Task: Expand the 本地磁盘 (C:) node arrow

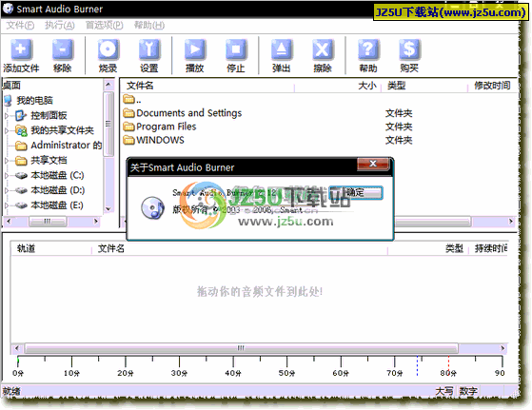Action: click(x=7, y=175)
